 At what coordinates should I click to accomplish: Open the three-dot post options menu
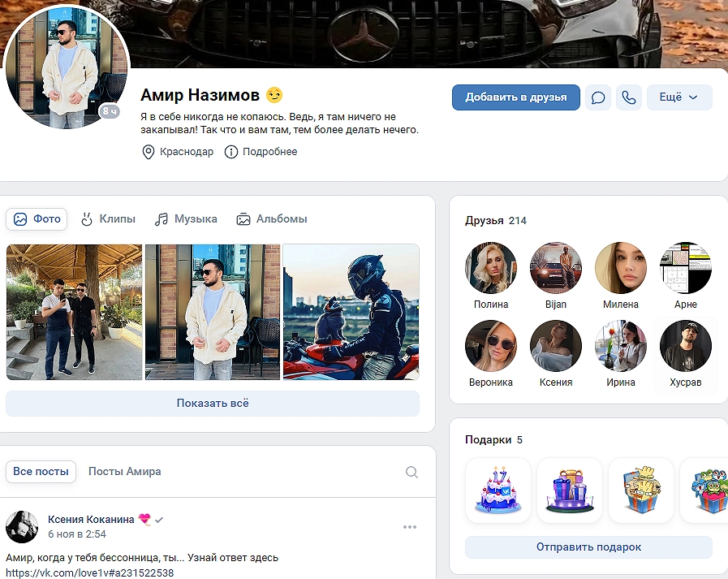point(410,527)
